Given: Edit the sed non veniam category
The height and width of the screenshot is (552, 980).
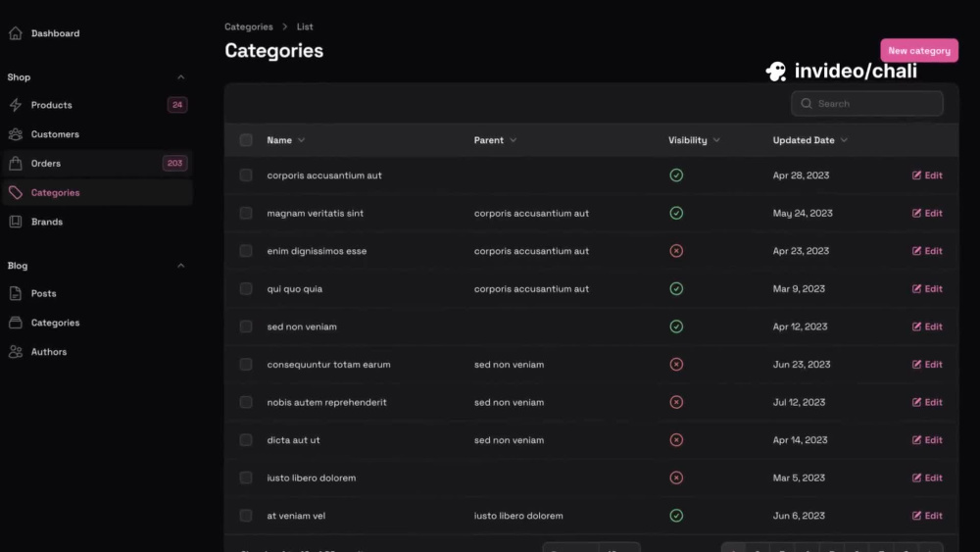Looking at the screenshot, I should [x=927, y=326].
